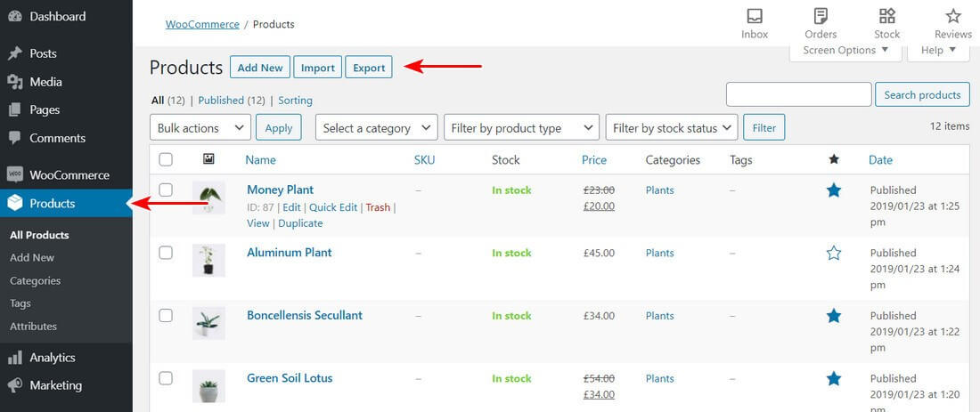The height and width of the screenshot is (412, 980).
Task: Open the Bulk actions dropdown
Action: (x=200, y=128)
